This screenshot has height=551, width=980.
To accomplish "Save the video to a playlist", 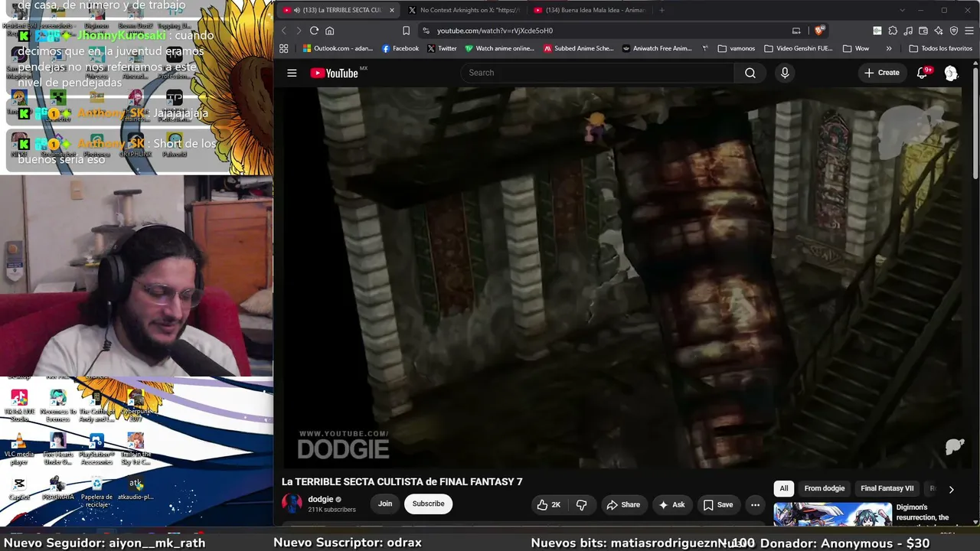I will (718, 504).
